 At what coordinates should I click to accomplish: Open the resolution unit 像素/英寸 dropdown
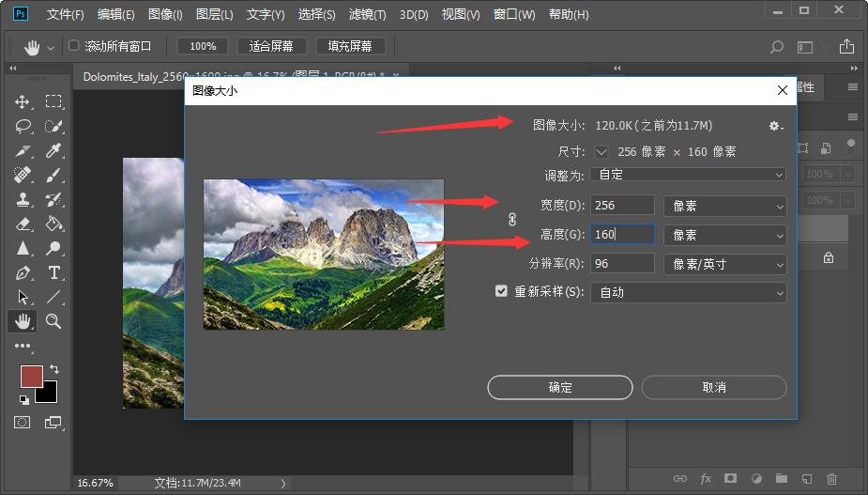724,264
